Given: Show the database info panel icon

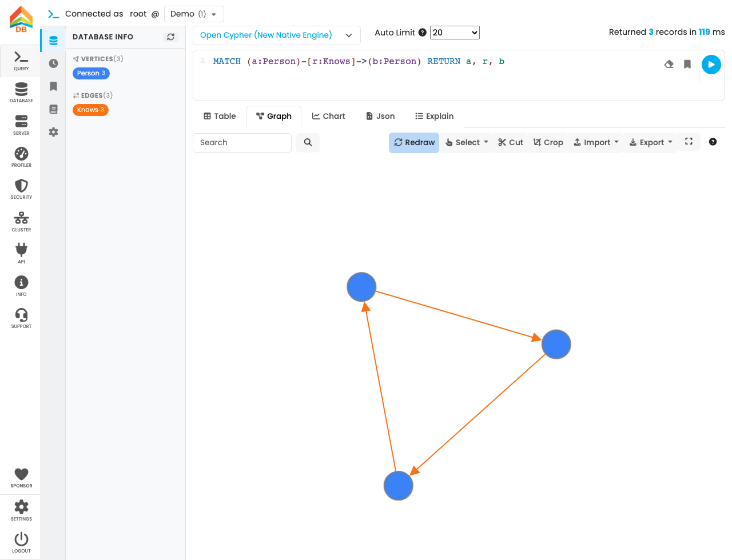Looking at the screenshot, I should pos(53,41).
